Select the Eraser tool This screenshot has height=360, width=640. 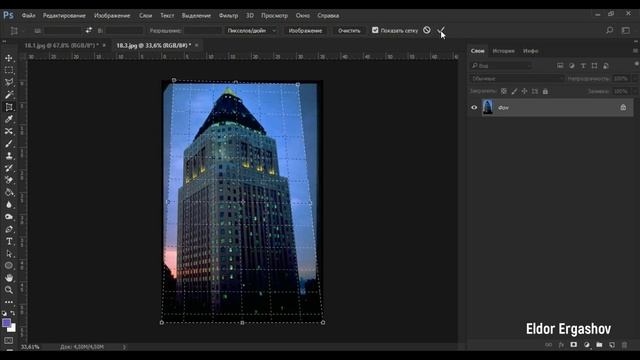[9, 180]
